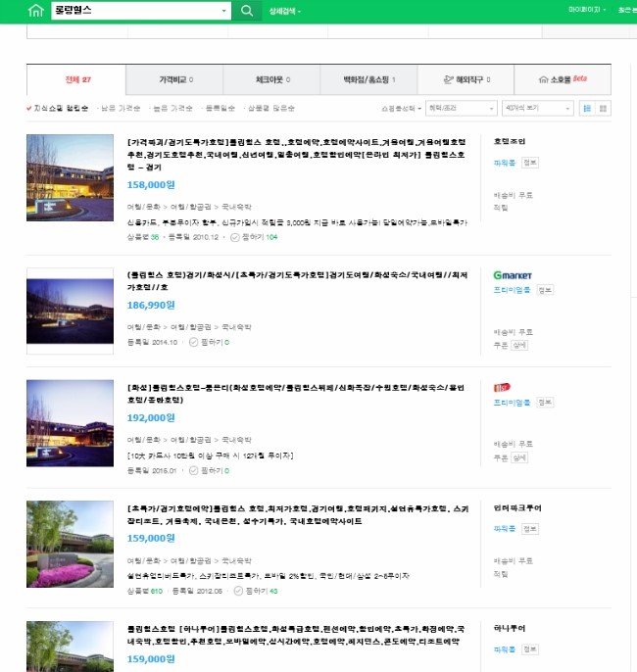The height and width of the screenshot is (672, 637).
Task: Click 정보 button in 하나투어 listing
Action: (x=530, y=649)
